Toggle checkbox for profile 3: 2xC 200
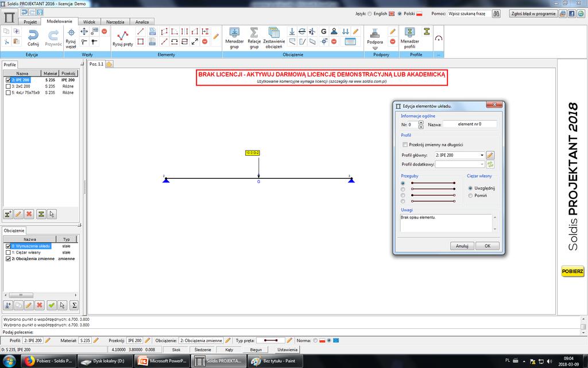588x368 pixels. [8, 86]
